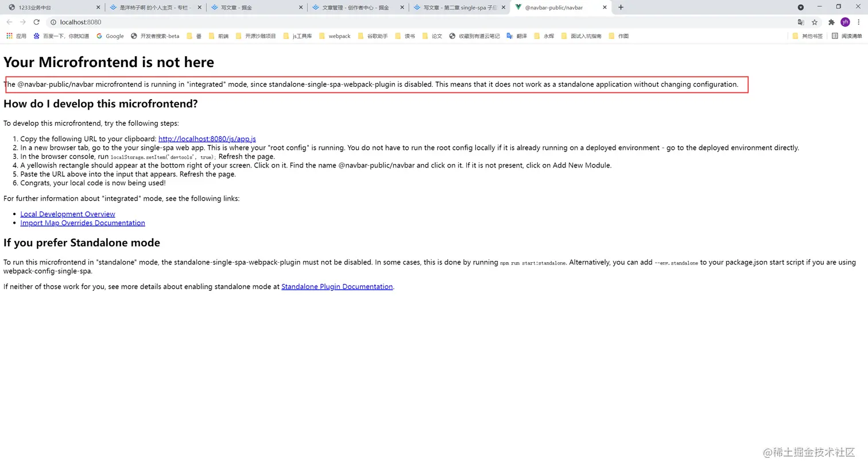Screen dimensions: 868x471
Task: Open the 番 bookmark folder
Action: (194, 36)
